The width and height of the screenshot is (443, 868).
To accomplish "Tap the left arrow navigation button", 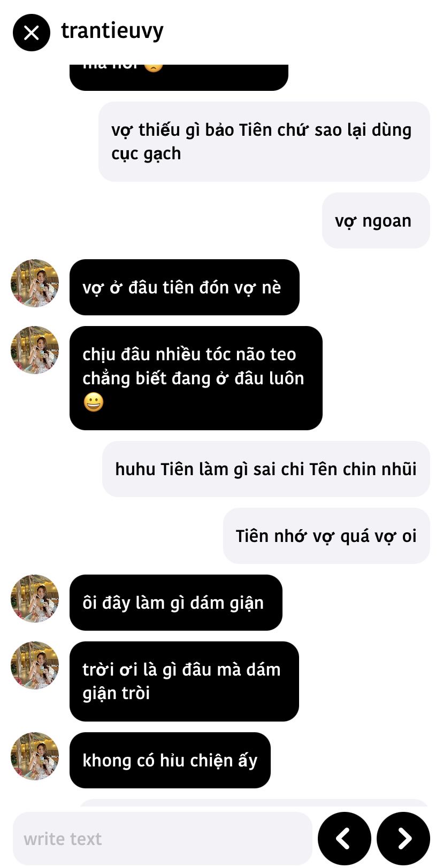I will click(344, 838).
